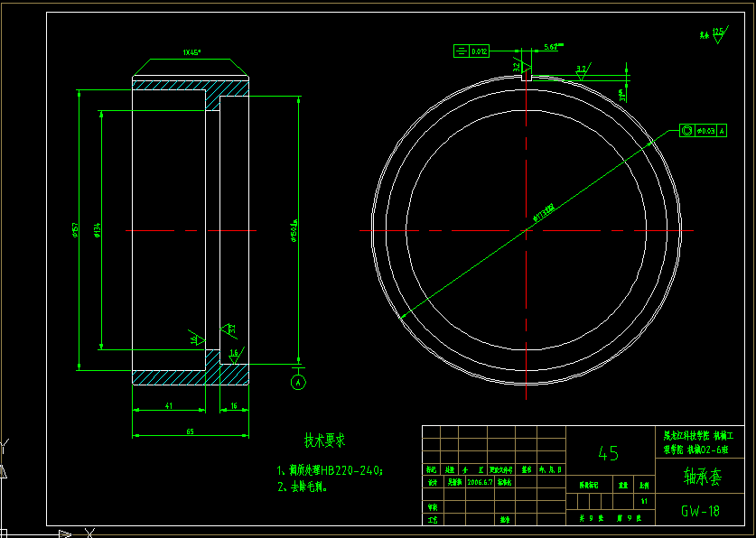Select the school name text in the title block
Screen dimensions: 756x538
698,442
